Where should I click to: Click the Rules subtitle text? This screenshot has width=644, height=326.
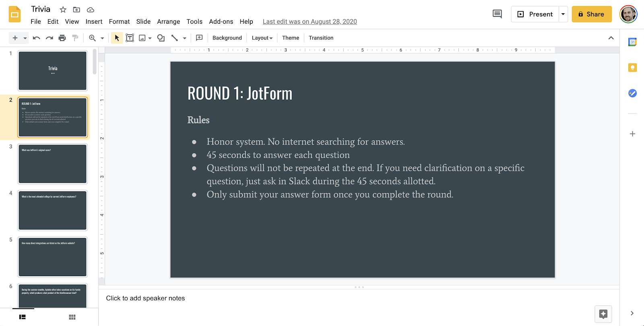[198, 120]
